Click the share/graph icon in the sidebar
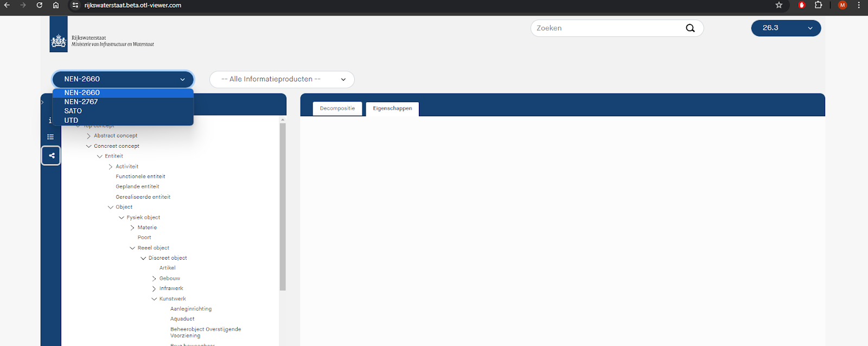The width and height of the screenshot is (868, 346). point(51,156)
